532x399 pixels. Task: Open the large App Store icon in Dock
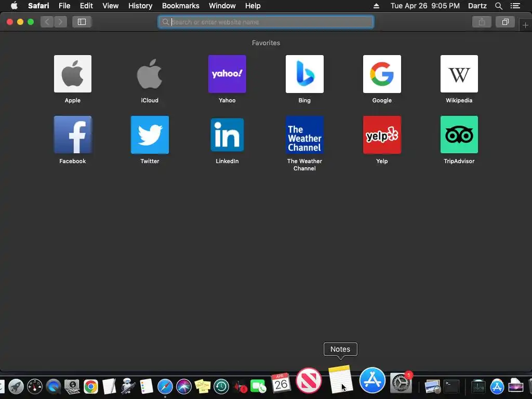click(372, 380)
